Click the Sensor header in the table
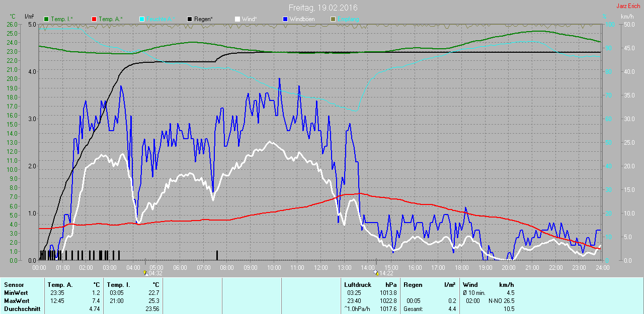This screenshot has height=314, width=644. [14, 285]
